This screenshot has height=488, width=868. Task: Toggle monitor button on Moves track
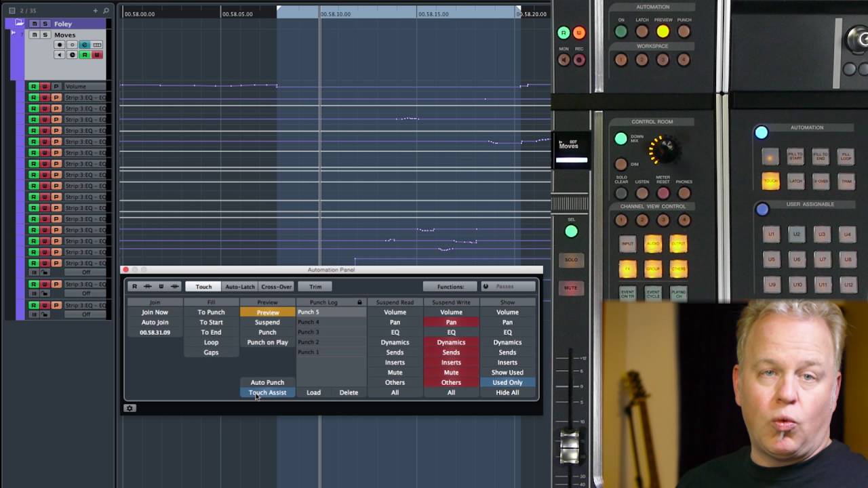pos(72,45)
